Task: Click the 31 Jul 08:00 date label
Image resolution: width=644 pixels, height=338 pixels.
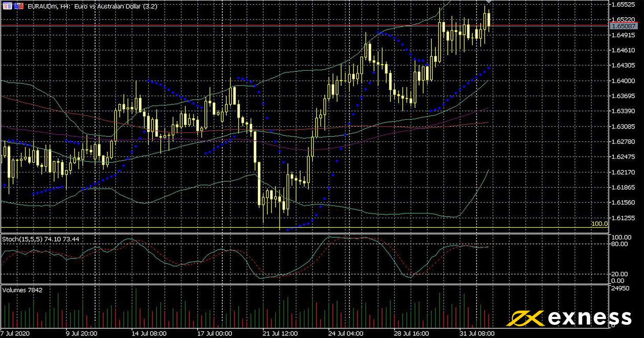Action: (x=477, y=334)
